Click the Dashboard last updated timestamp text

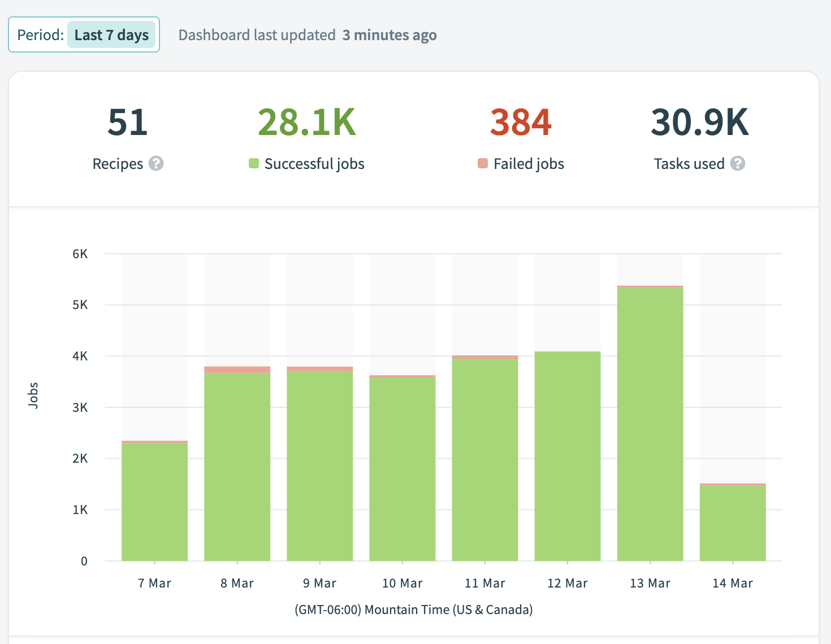point(308,35)
